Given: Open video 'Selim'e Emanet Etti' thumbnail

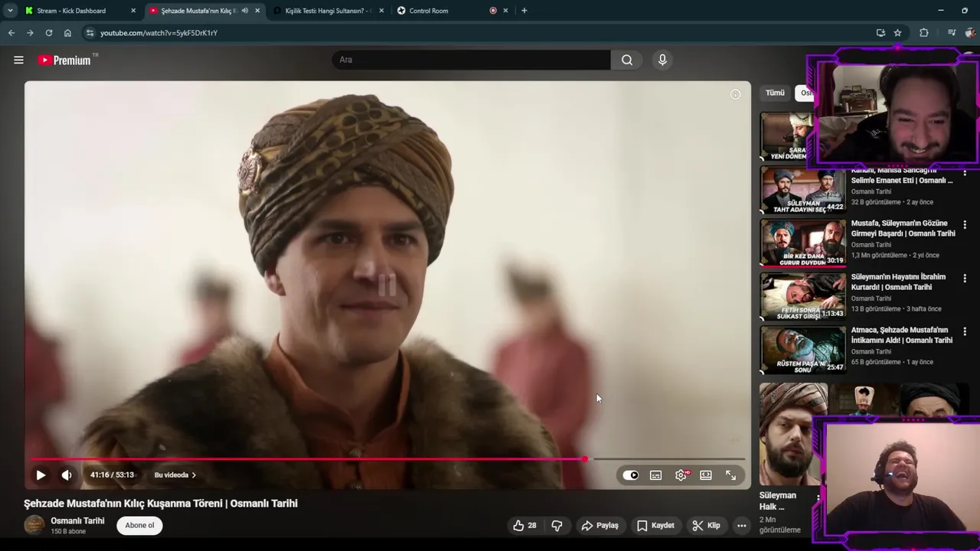Looking at the screenshot, I should click(803, 190).
